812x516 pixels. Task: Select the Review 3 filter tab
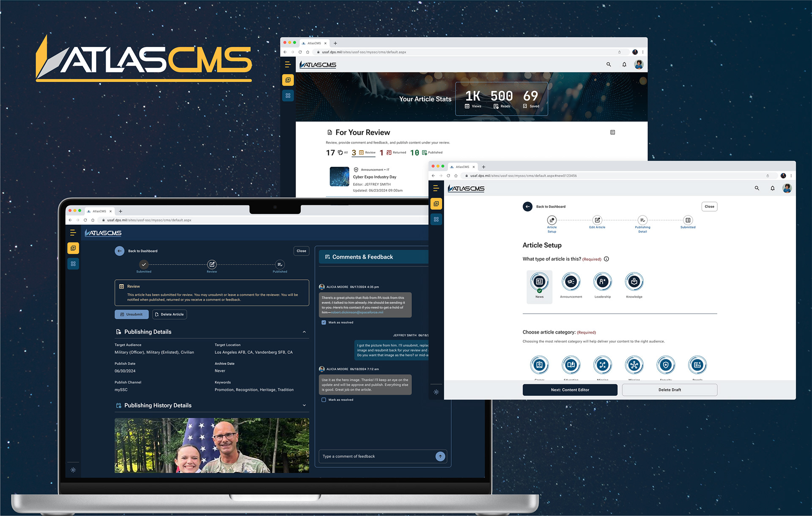click(x=363, y=152)
